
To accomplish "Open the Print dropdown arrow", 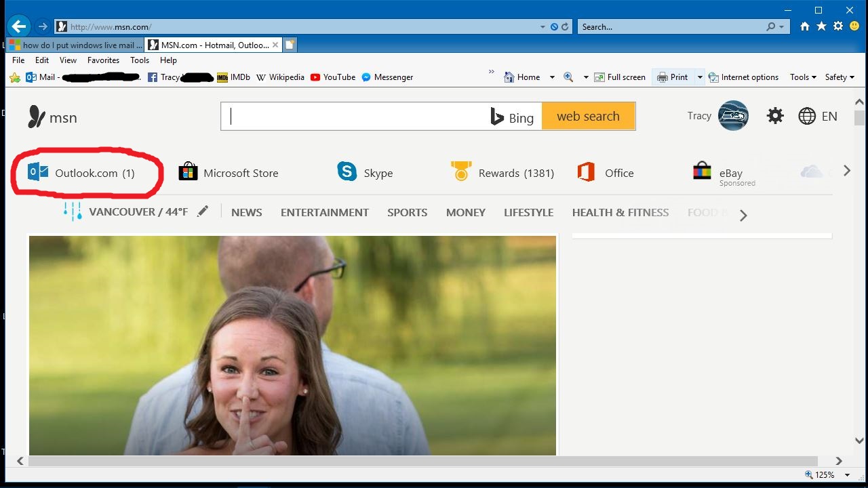I will tap(700, 77).
